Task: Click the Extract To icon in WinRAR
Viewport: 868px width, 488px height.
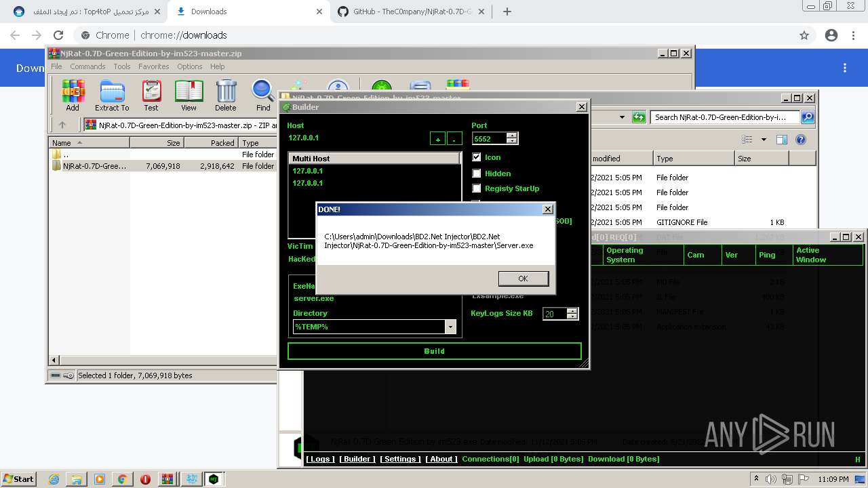Action: [112, 95]
